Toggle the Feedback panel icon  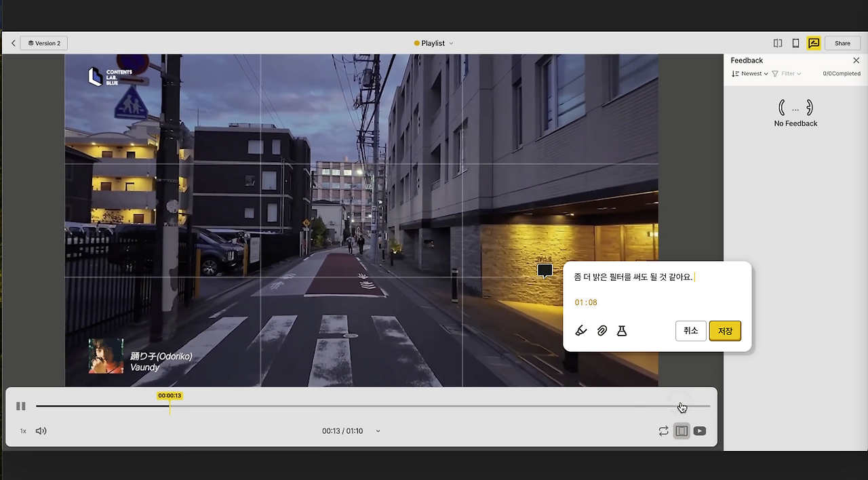(x=814, y=43)
